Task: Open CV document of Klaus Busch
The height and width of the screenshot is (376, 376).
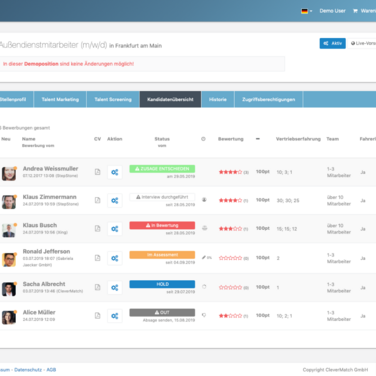Action: (97, 229)
